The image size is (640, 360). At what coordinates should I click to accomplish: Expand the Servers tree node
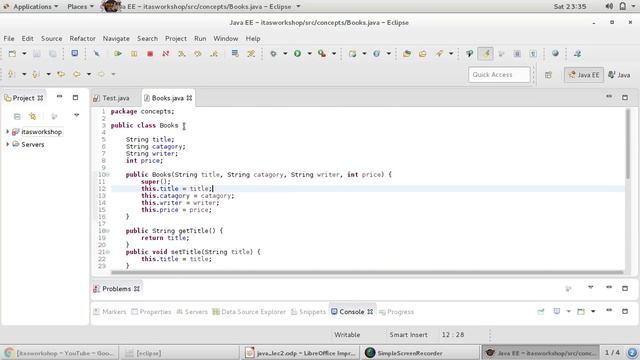coord(7,144)
